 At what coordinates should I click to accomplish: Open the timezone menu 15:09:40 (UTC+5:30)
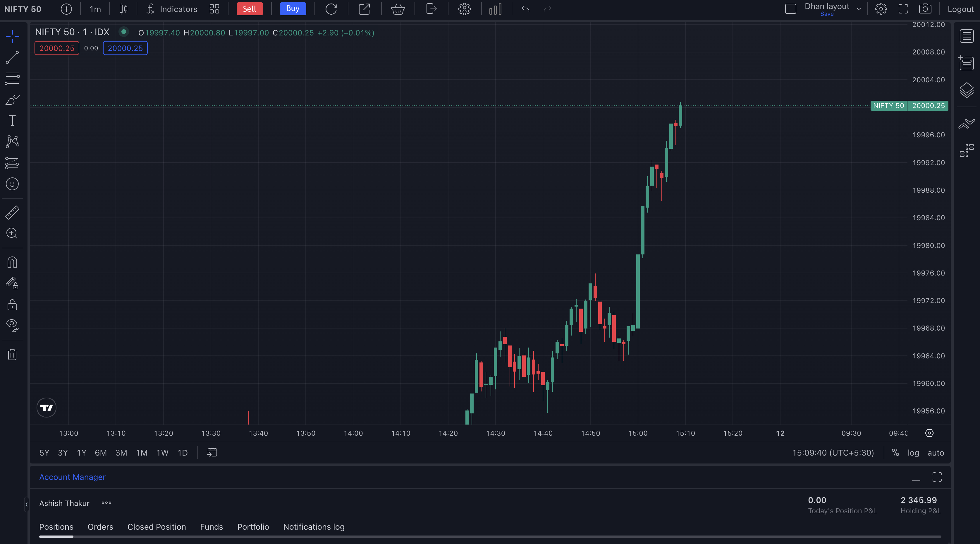(x=833, y=453)
